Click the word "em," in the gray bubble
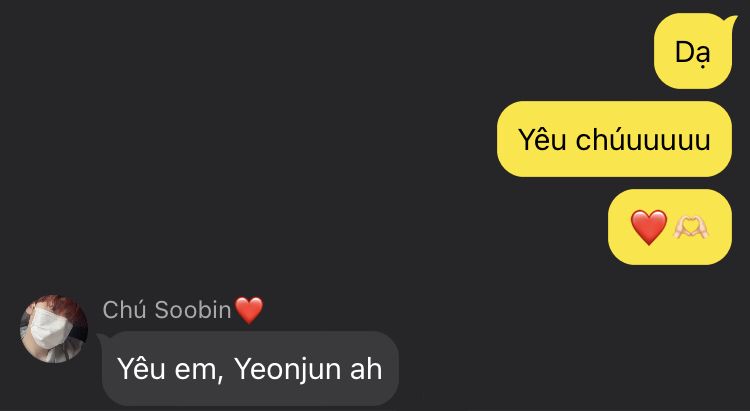750x411 pixels. 199,371
